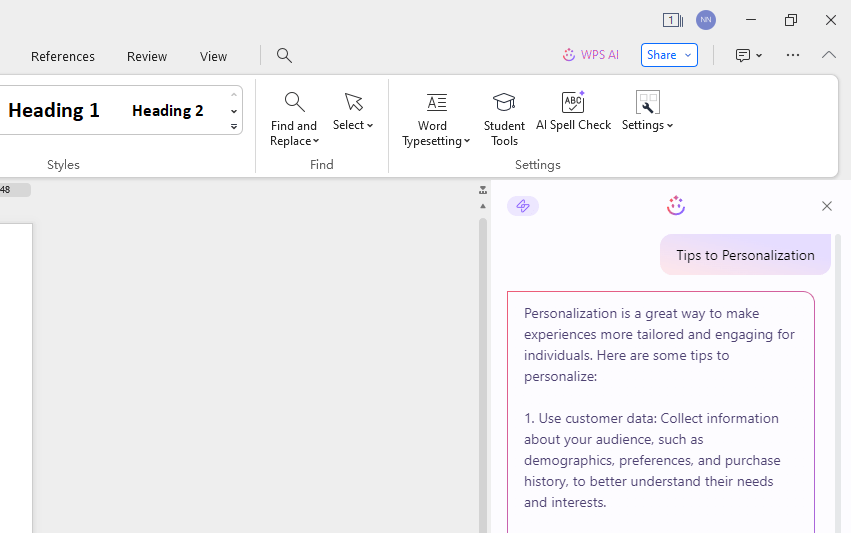Click the search magnifier beside View tab
The height and width of the screenshot is (533, 851).
(x=284, y=56)
